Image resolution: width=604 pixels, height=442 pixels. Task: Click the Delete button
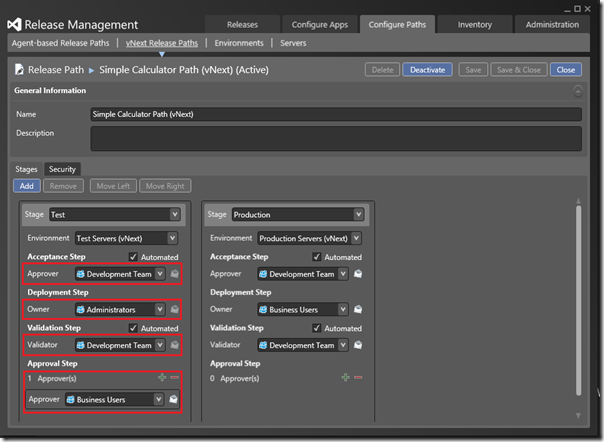click(383, 70)
